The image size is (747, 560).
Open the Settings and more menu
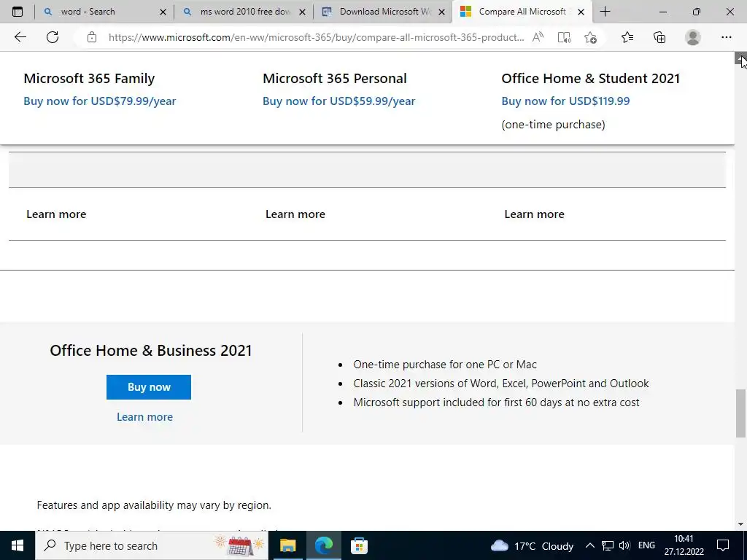[726, 37]
